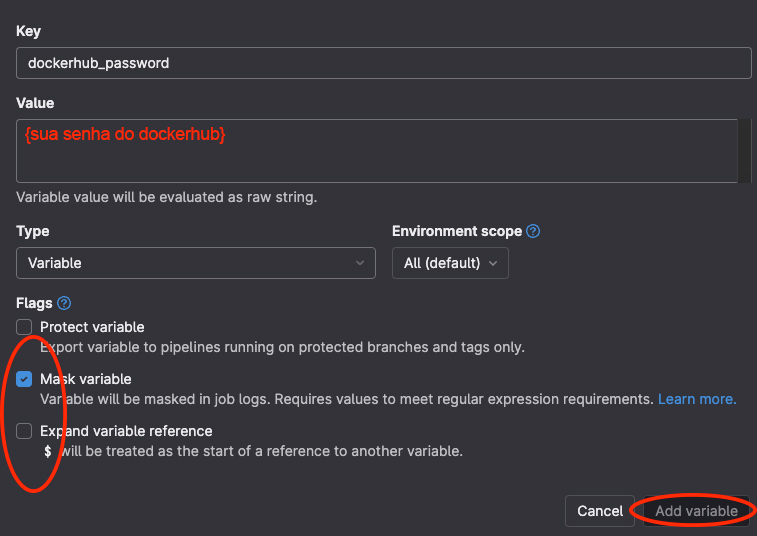
Task: Open the Environment scope dropdown
Action: pyautogui.click(x=450, y=263)
